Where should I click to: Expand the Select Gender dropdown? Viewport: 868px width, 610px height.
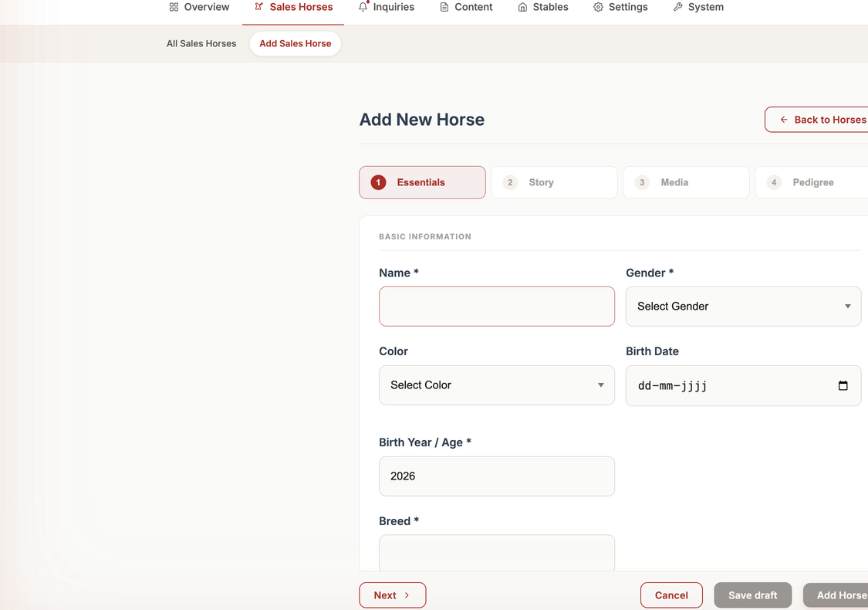click(x=744, y=307)
